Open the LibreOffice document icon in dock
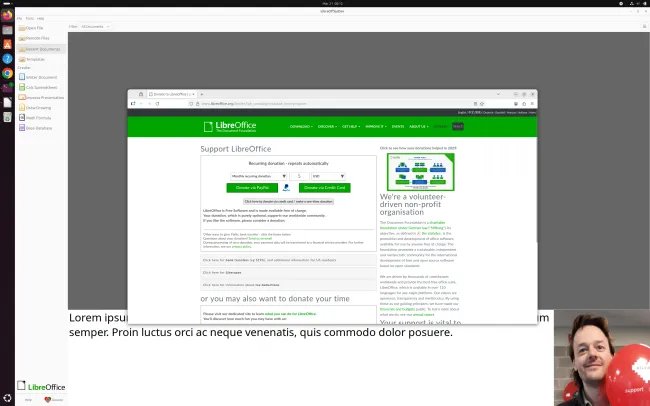 click(x=7, y=102)
